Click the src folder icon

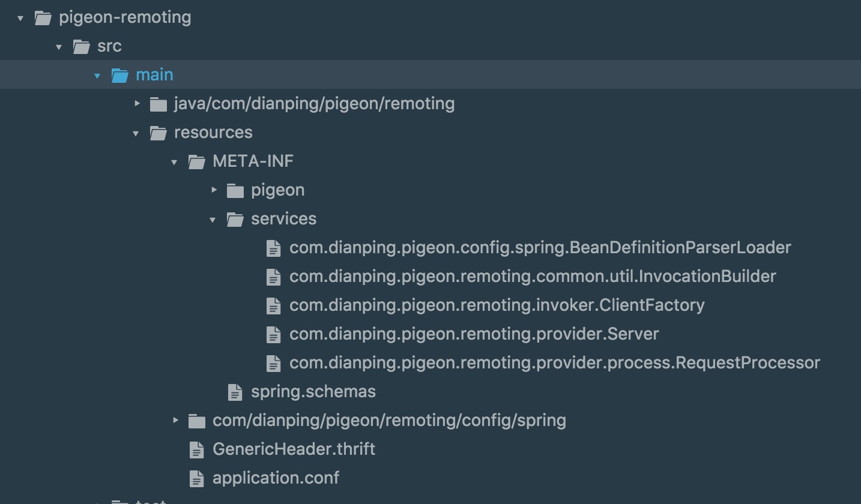[82, 46]
